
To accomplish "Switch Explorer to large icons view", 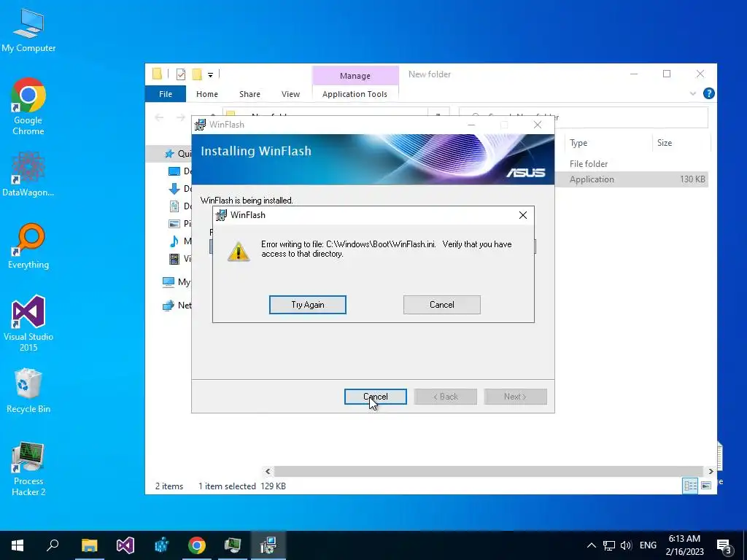I will pyautogui.click(x=706, y=486).
